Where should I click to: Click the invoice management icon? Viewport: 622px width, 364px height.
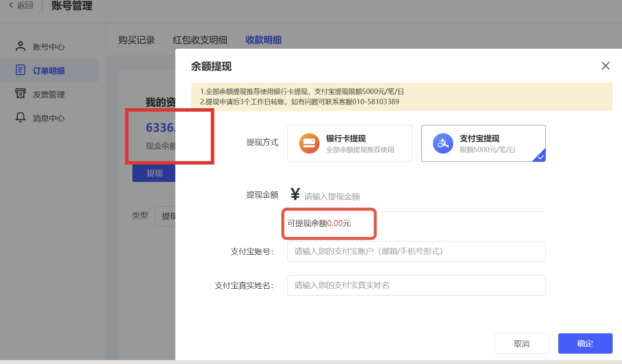pyautogui.click(x=20, y=94)
